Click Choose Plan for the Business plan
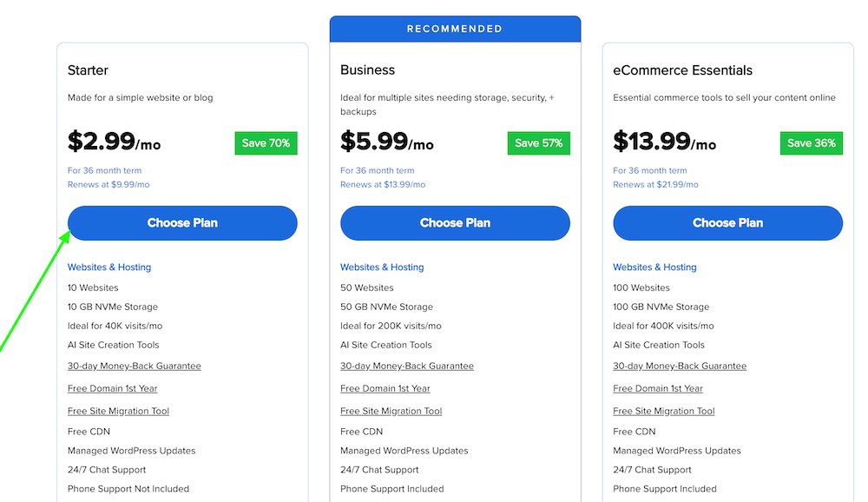The height and width of the screenshot is (502, 868). [455, 223]
